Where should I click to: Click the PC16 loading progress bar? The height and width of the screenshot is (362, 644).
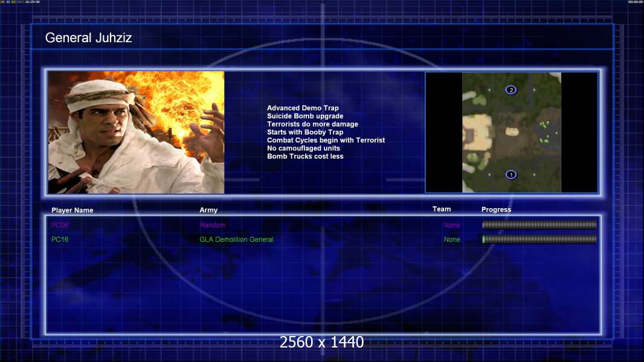[x=539, y=240]
